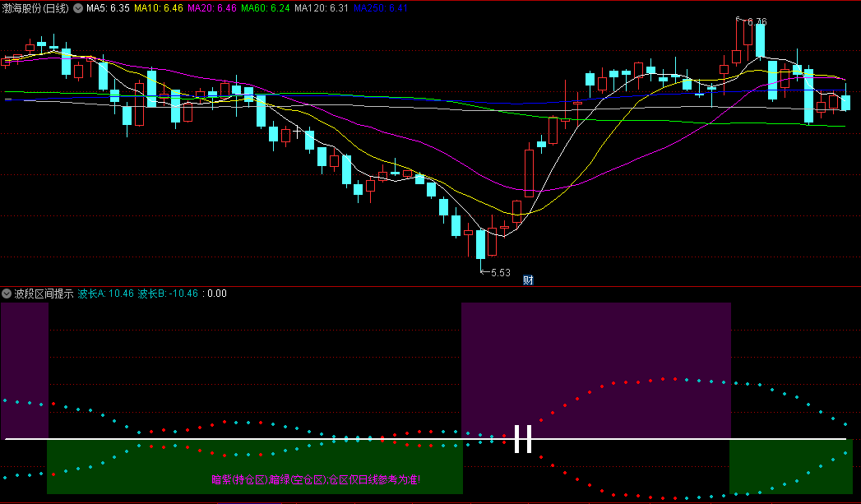
Task: Click the MA120: 6.31 label
Action: (322, 8)
